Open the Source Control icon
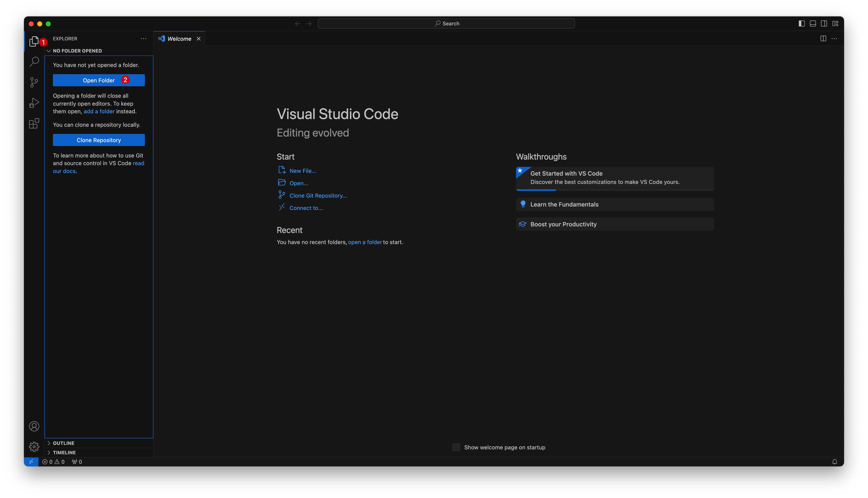The width and height of the screenshot is (868, 498). coord(34,82)
